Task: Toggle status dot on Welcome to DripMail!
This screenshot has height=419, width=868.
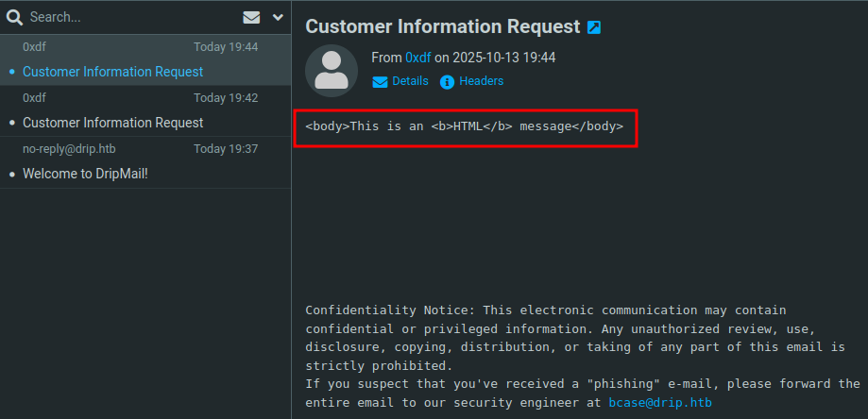Action: [11, 175]
